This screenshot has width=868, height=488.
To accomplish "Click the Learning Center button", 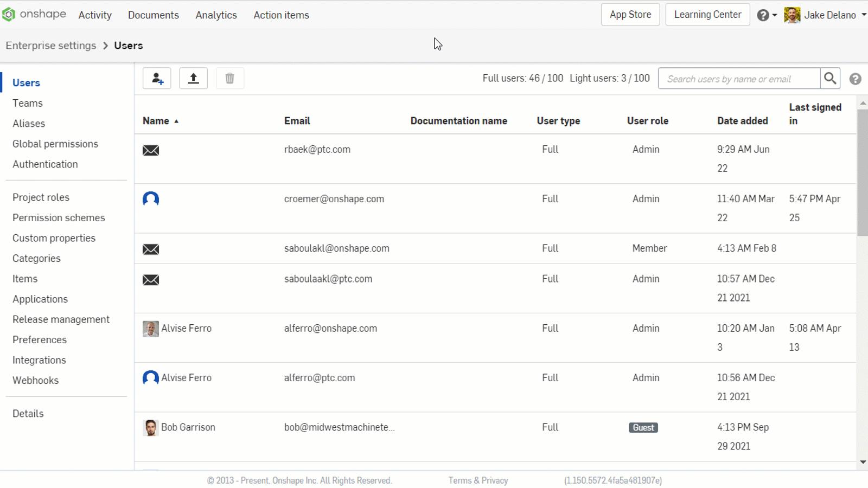I will [707, 15].
